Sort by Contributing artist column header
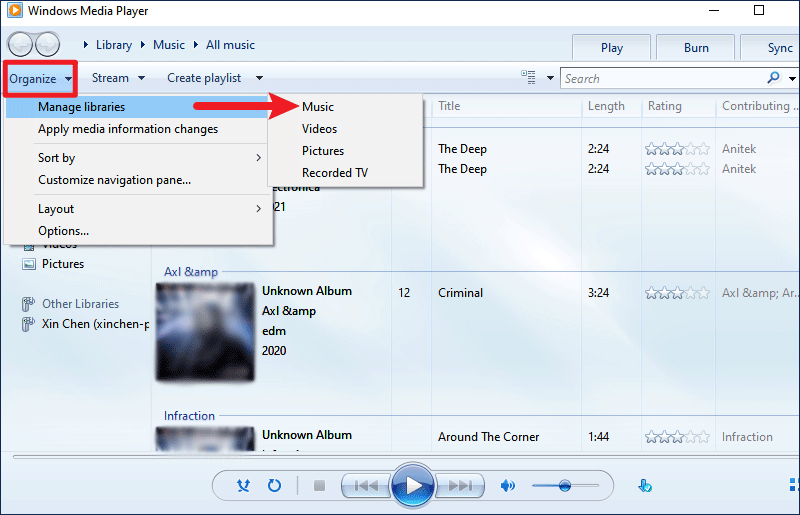This screenshot has height=515, width=800. point(758,106)
